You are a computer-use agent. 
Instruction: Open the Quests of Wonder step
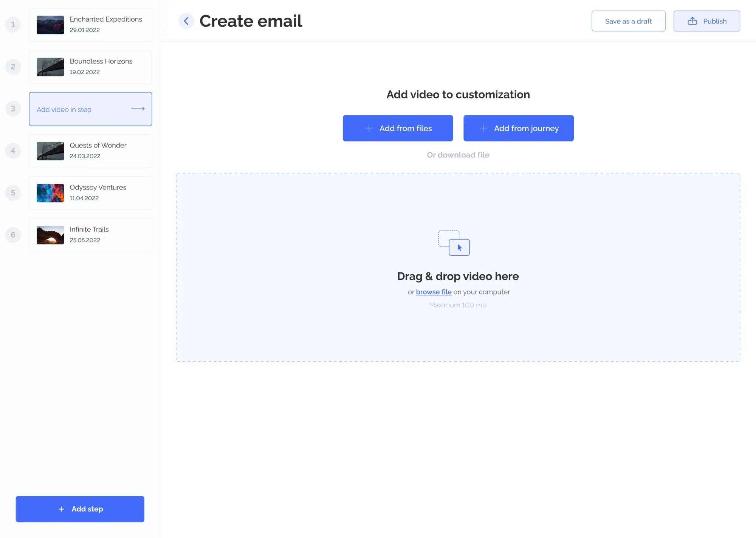[90, 151]
